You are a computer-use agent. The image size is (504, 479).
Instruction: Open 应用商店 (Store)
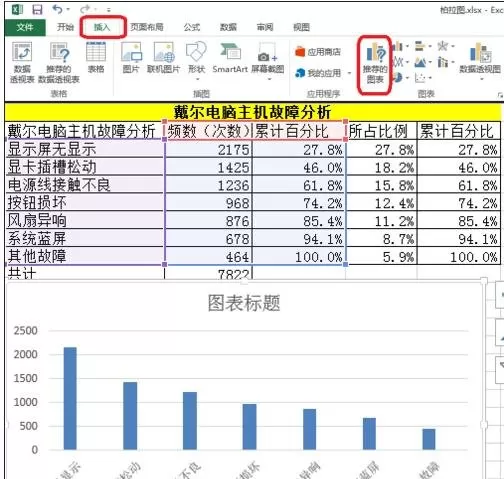pyautogui.click(x=318, y=52)
